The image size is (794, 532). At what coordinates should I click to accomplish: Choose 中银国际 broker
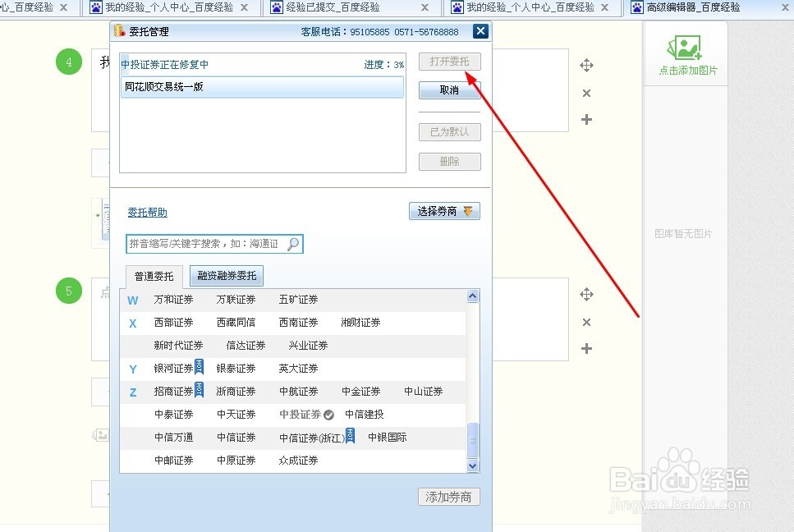click(x=388, y=438)
